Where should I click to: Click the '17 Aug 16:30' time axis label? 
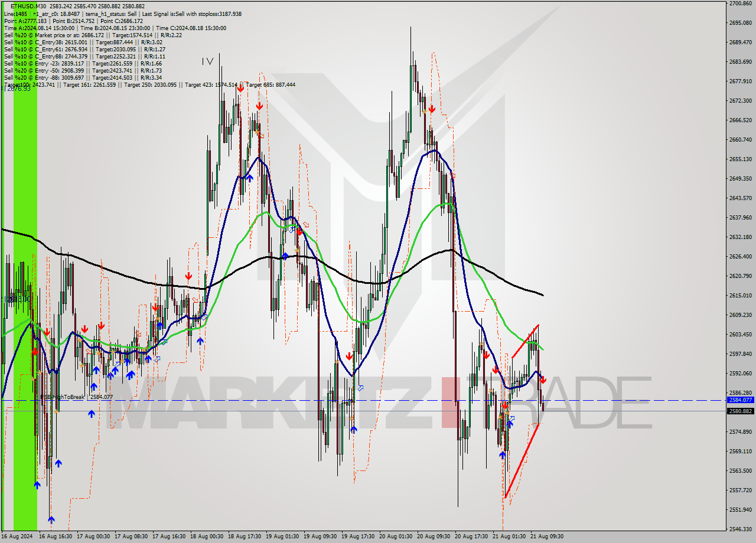pyautogui.click(x=169, y=537)
